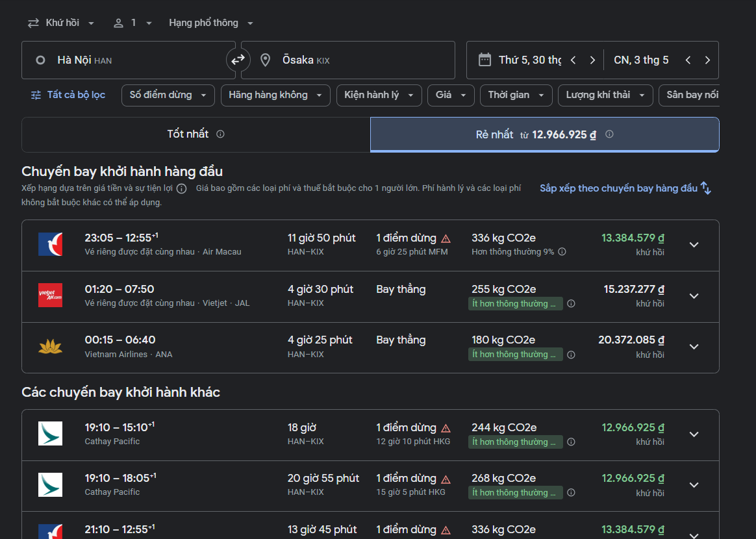Click info icon next to Tốt nhất

coord(220,134)
